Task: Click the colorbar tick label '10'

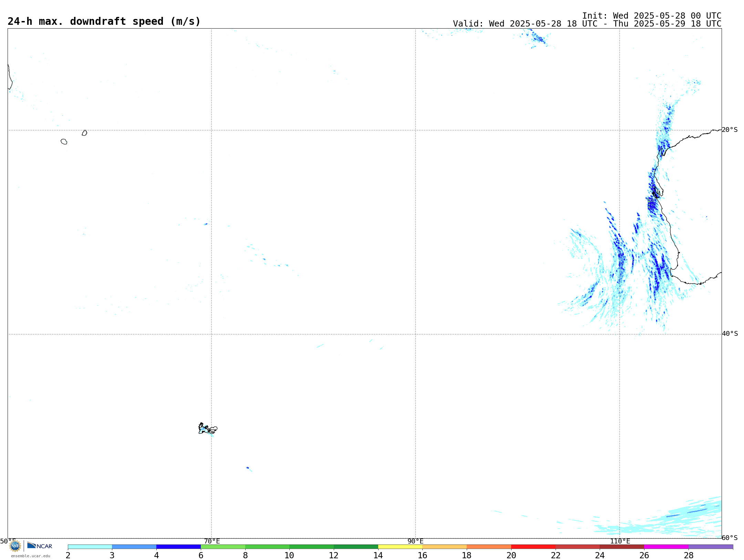Action: tap(289, 556)
